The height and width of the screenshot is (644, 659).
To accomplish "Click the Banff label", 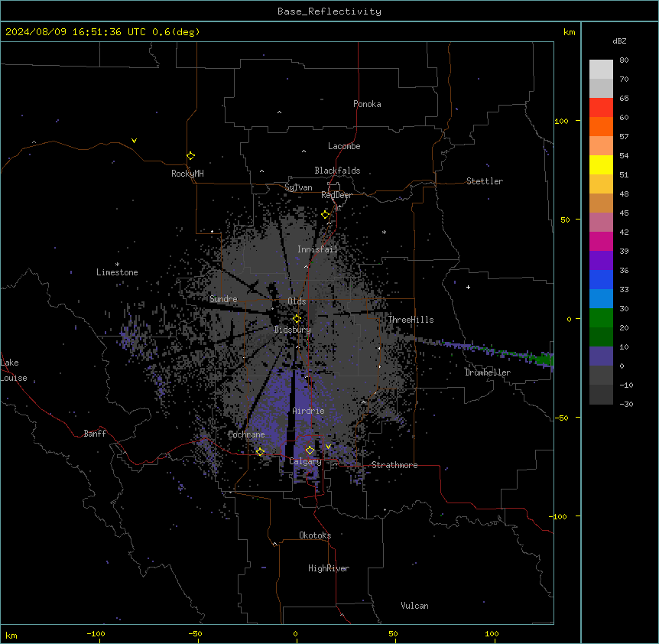I will pos(95,434).
